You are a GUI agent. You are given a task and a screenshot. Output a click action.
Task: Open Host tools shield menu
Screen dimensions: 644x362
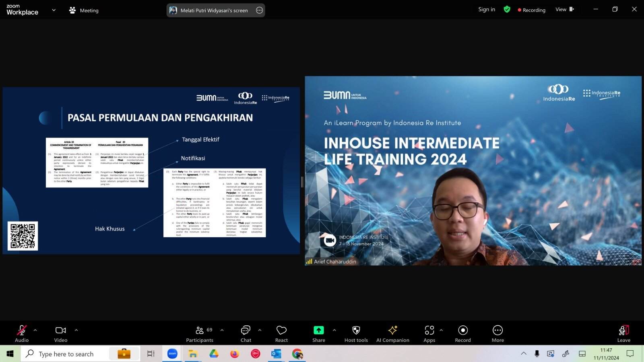click(x=356, y=333)
